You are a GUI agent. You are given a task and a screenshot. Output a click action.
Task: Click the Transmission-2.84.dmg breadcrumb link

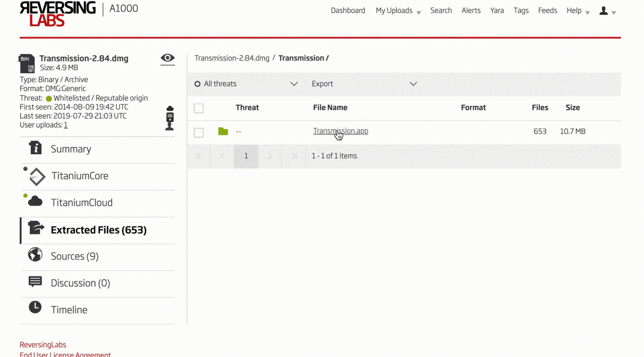[232, 58]
